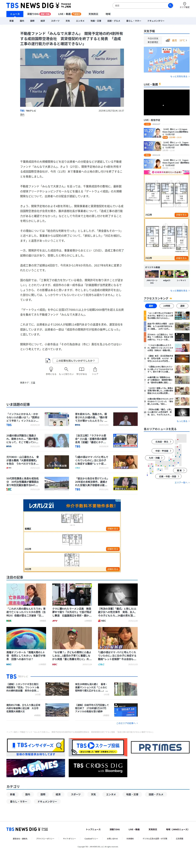Open the ドキュメンタリー sub-navigation item
This screenshot has height=868, width=196.
[x=156, y=21]
